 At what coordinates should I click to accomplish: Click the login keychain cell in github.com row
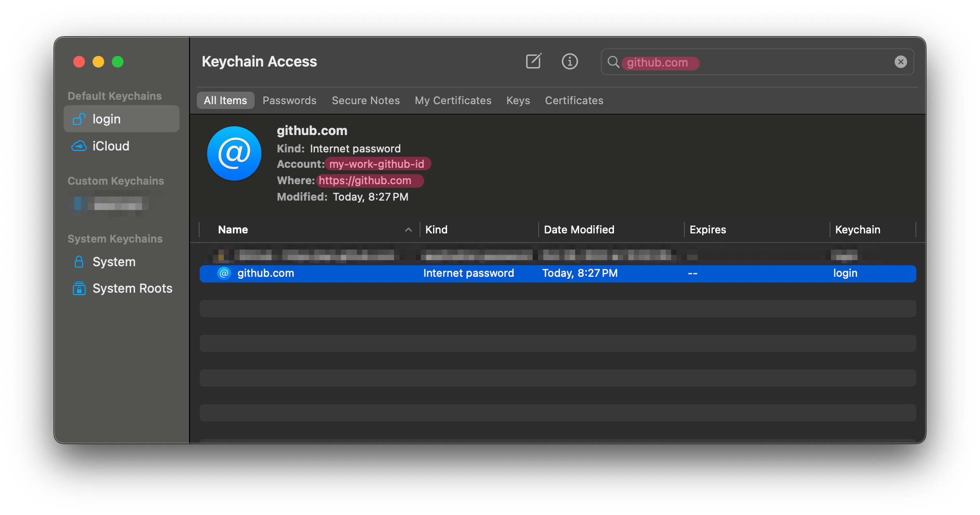(x=845, y=273)
